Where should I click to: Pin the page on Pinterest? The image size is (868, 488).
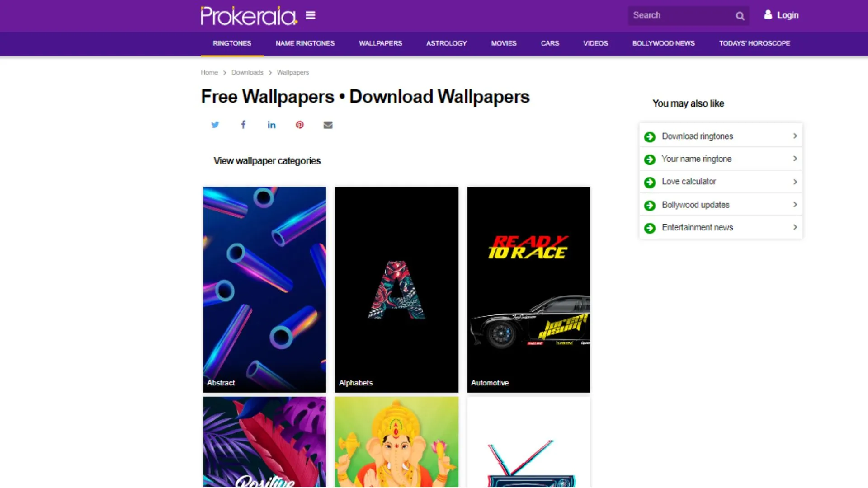[x=300, y=125]
